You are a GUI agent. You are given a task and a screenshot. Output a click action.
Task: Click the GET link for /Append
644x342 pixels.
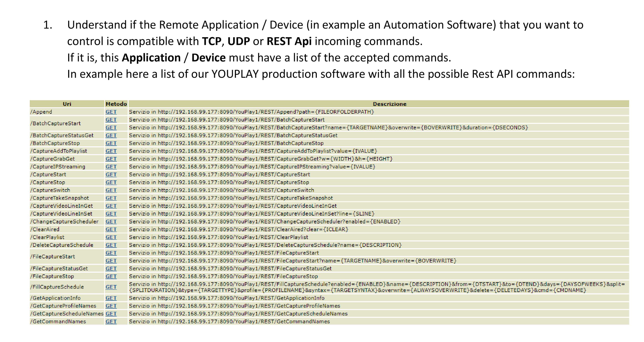(111, 112)
